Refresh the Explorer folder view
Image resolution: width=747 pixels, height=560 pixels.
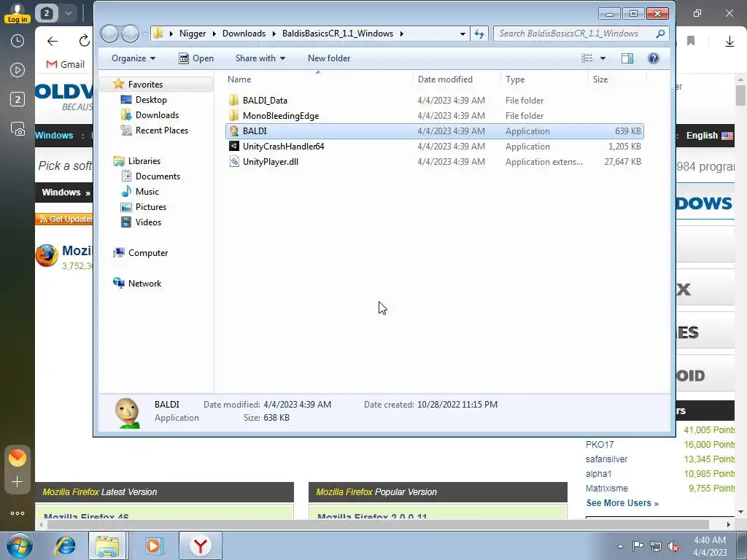pos(479,34)
